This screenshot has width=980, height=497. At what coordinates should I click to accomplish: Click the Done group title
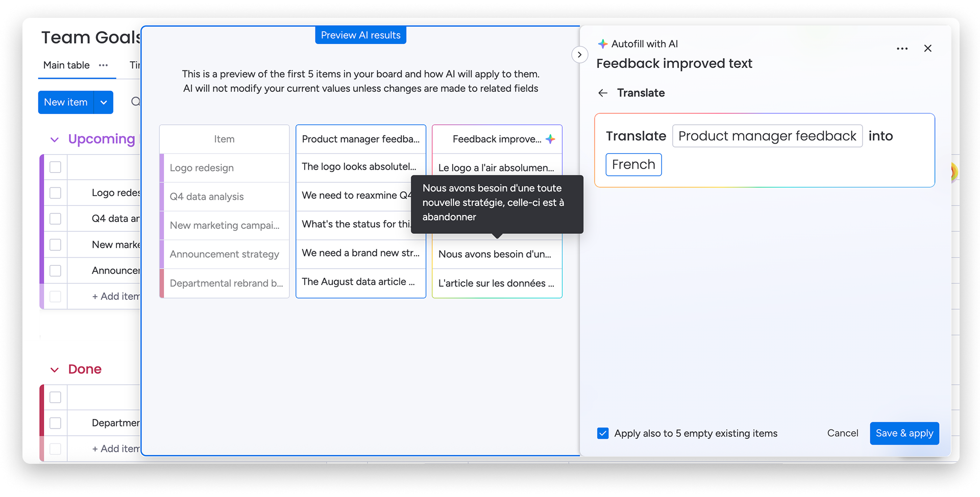click(x=85, y=369)
